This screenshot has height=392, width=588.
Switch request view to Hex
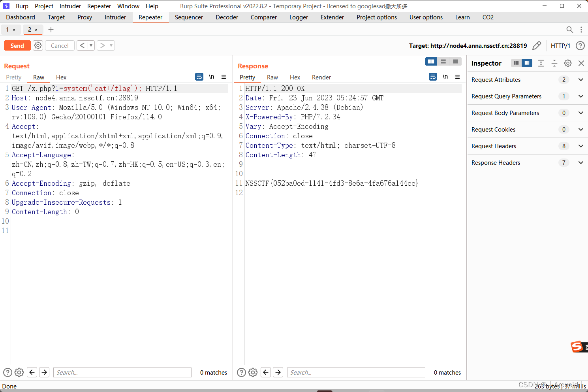click(x=61, y=77)
